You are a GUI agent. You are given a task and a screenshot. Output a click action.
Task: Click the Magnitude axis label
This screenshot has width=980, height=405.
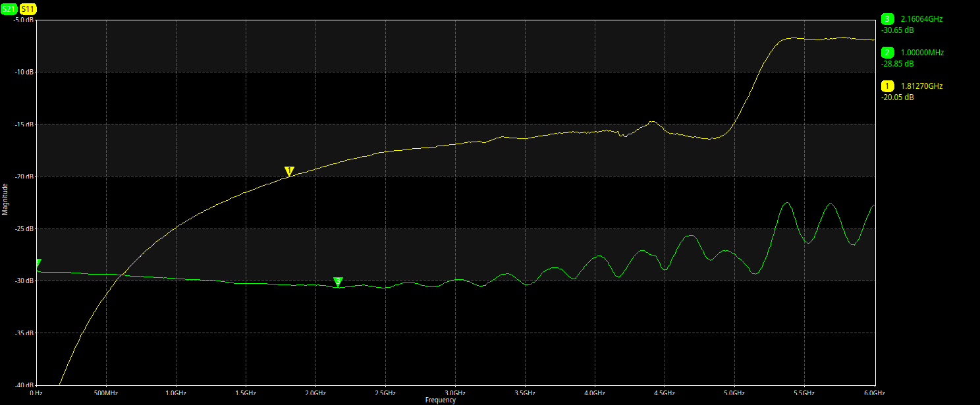tap(5, 200)
